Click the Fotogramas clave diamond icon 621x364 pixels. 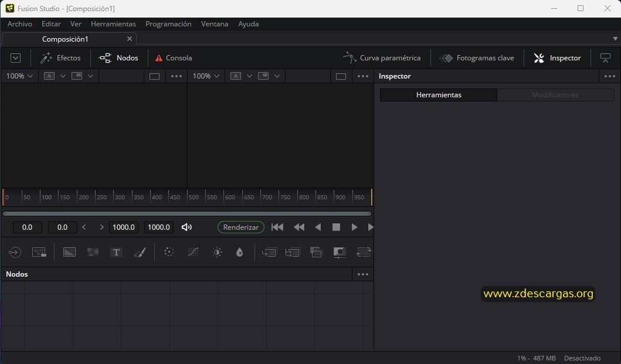[446, 58]
